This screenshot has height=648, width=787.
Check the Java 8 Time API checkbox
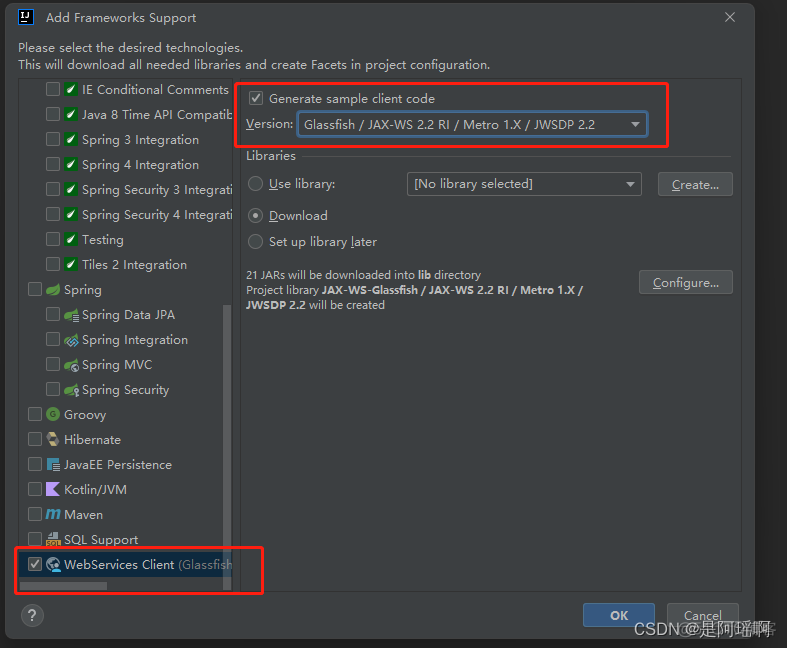(53, 114)
